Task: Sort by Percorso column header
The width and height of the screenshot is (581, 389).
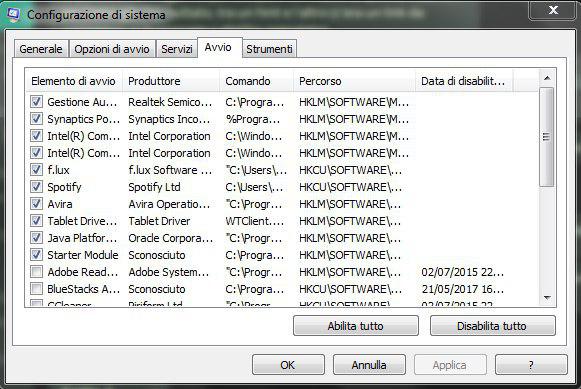Action: (x=355, y=81)
